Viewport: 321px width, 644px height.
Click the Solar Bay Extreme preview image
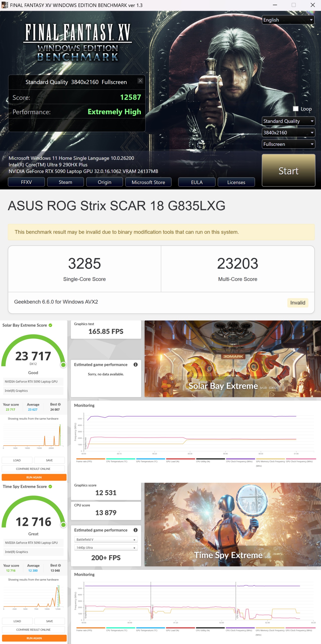(233, 359)
